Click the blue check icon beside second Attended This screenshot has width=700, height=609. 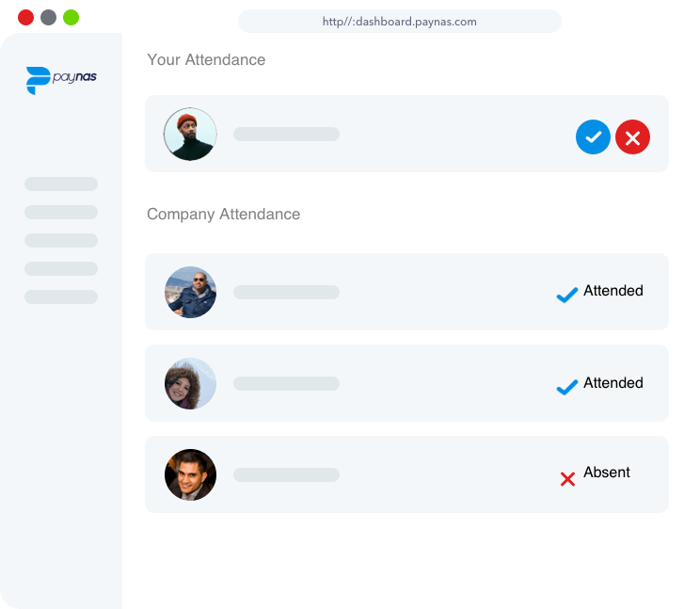(566, 386)
